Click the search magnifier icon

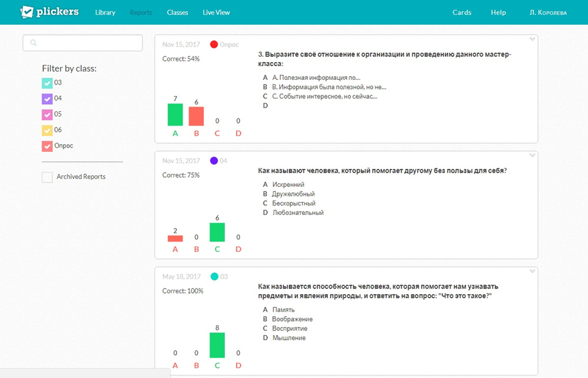click(x=34, y=43)
